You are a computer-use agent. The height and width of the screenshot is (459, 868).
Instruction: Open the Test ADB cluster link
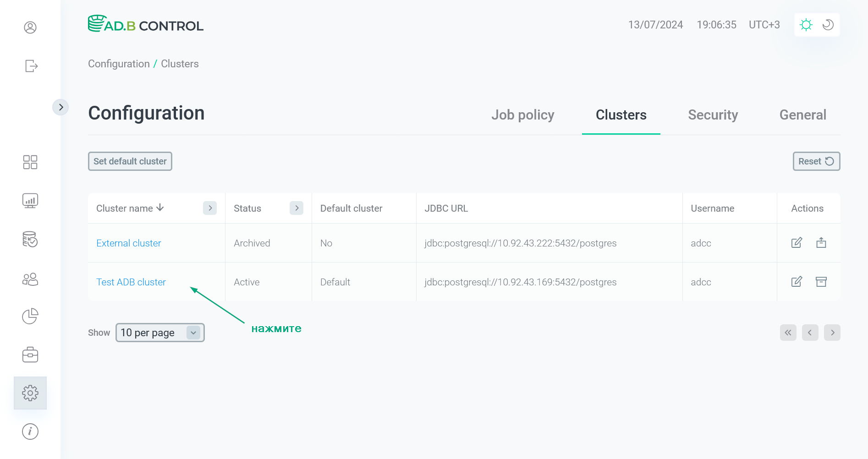[x=131, y=282]
